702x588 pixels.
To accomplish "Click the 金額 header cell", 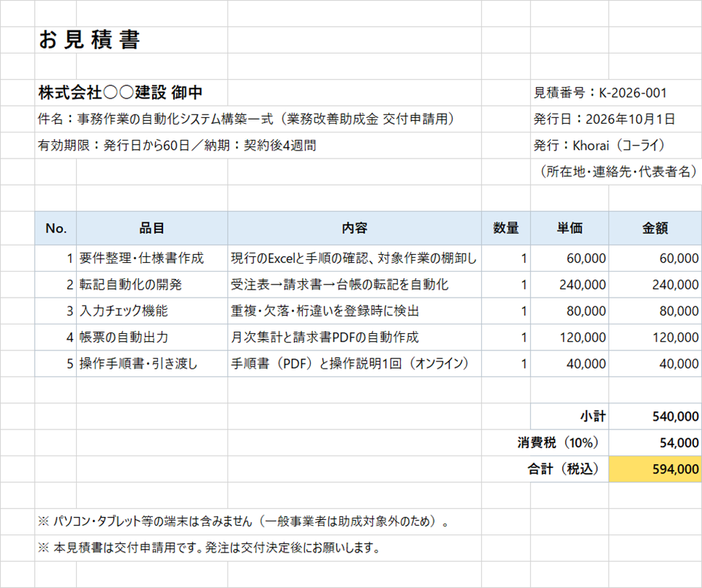I will [x=656, y=228].
